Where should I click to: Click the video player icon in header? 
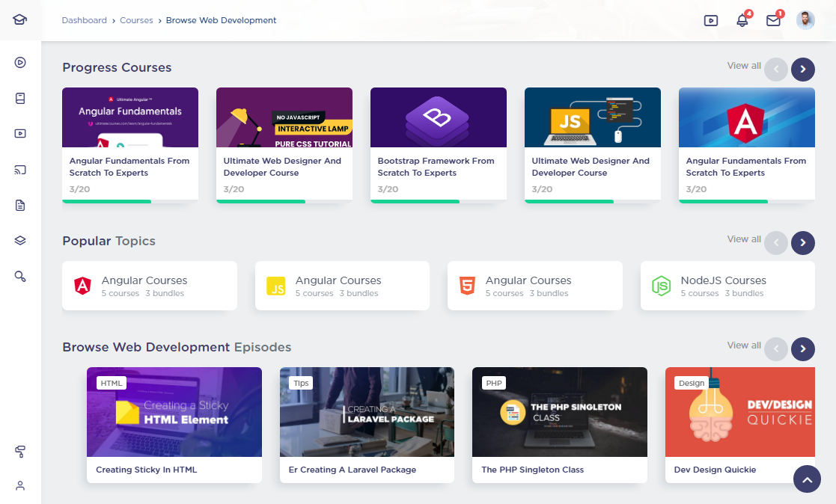click(x=711, y=21)
